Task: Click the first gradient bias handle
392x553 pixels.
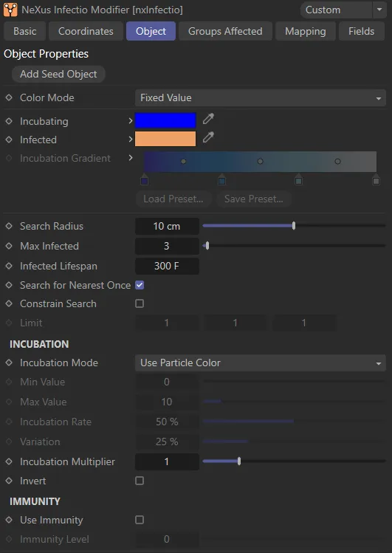Action: tap(183, 162)
